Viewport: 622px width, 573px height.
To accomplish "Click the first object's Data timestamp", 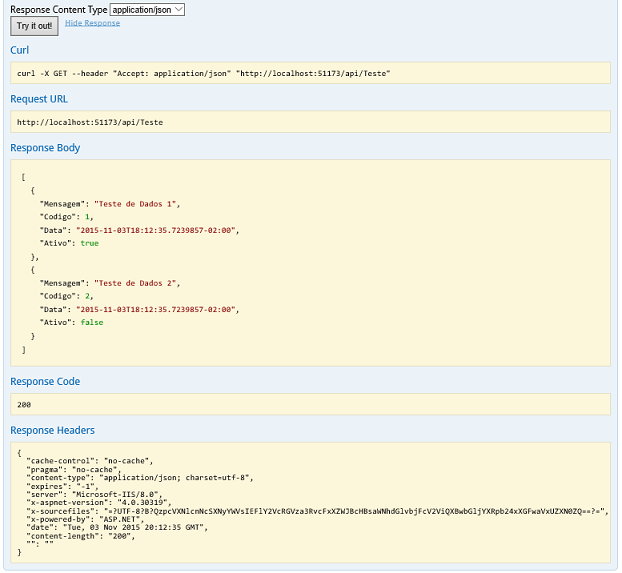I will (x=158, y=230).
